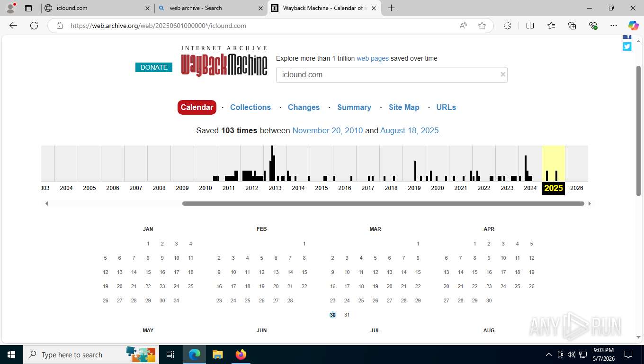
Task: Open the notification center icon
Action: [x=628, y=355]
